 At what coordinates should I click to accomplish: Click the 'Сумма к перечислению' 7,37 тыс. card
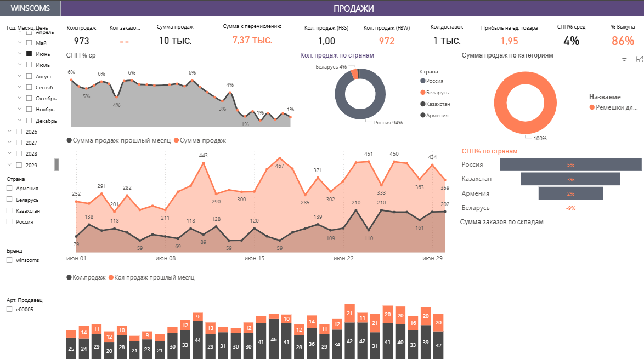click(x=252, y=40)
